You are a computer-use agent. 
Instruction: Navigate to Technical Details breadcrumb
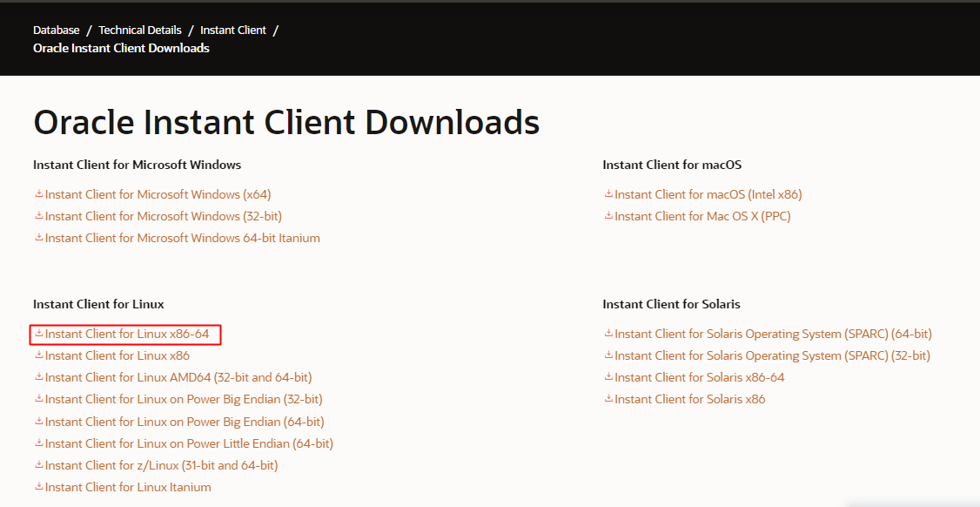140,30
